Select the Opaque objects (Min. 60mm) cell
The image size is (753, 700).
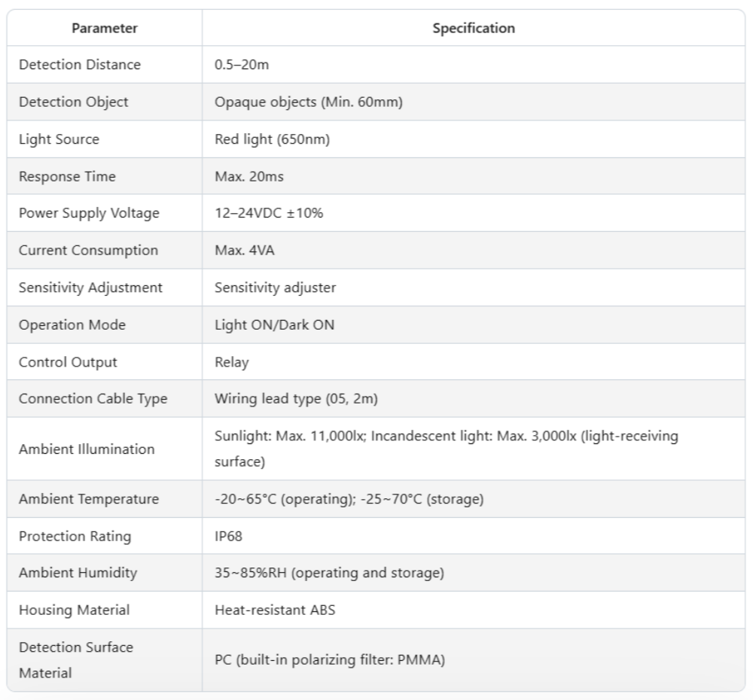point(309,102)
